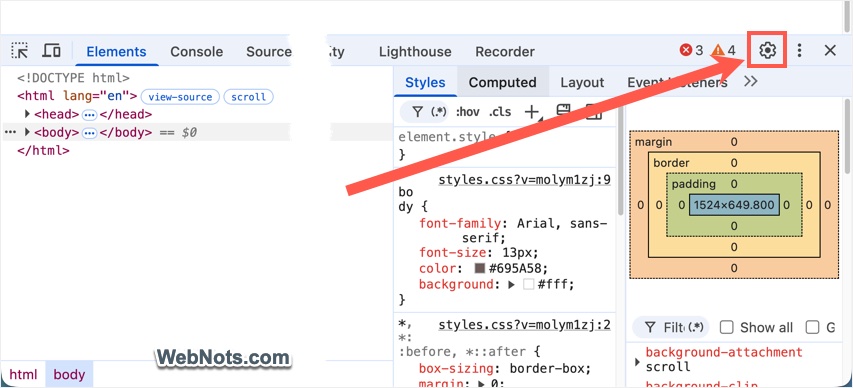Open DevTools settings gear icon
Viewport: 853px width, 388px height.
coord(767,50)
